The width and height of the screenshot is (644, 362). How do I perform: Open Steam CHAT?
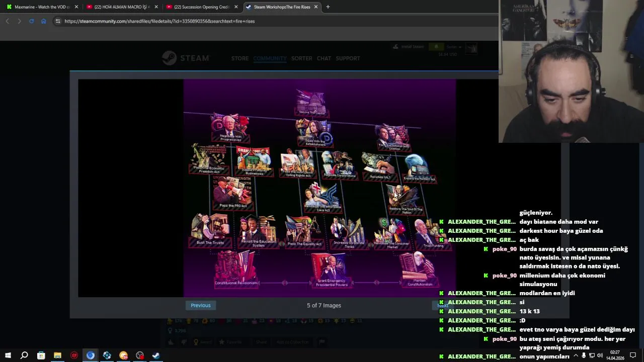pyautogui.click(x=324, y=58)
